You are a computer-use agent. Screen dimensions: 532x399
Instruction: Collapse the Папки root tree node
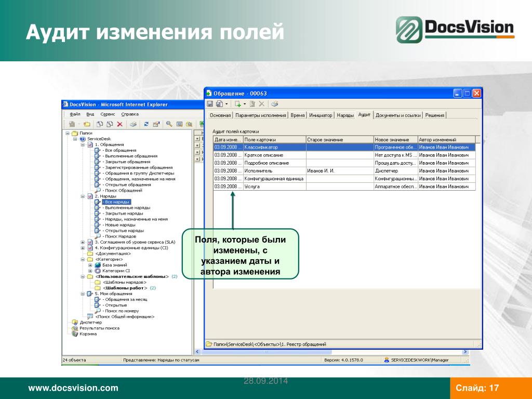coord(68,133)
